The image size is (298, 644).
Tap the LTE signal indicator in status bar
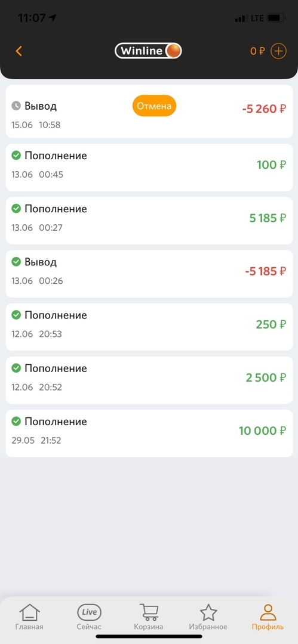(x=257, y=18)
